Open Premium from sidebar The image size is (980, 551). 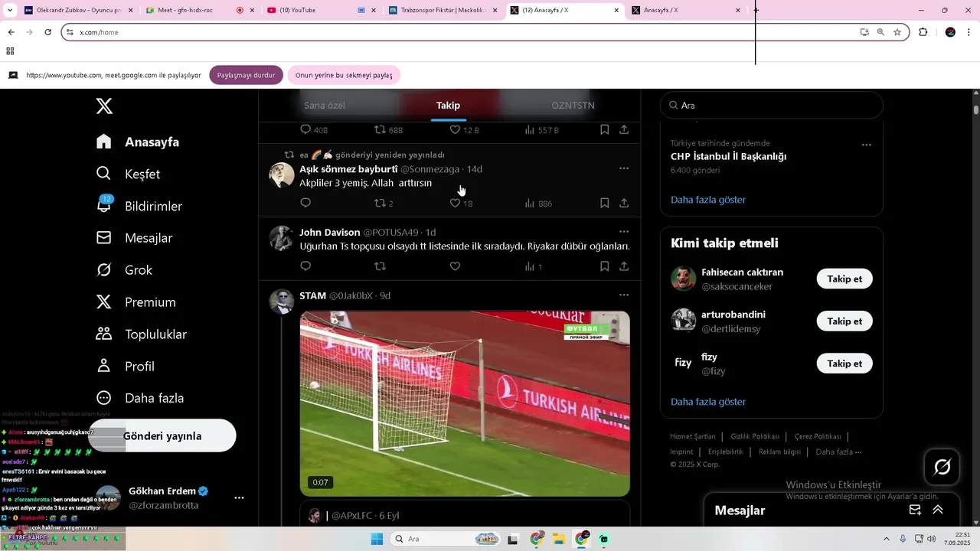[x=136, y=302]
